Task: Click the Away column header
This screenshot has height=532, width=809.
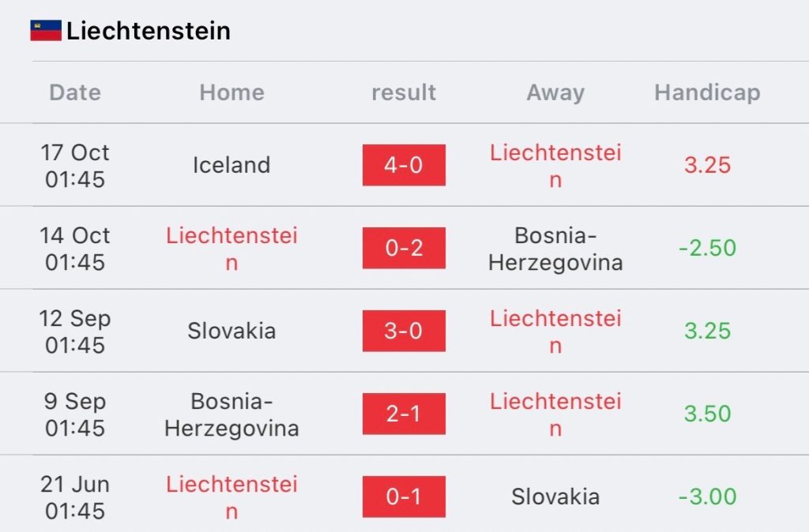Action: click(555, 93)
